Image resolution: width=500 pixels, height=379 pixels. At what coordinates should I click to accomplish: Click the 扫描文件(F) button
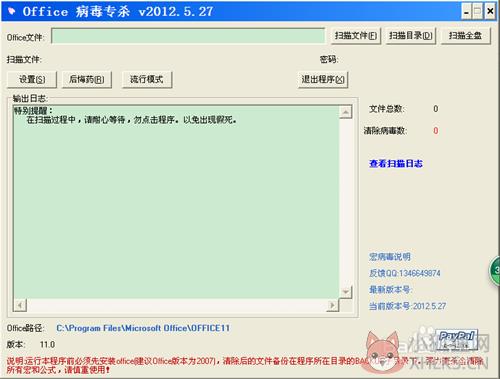pyautogui.click(x=356, y=36)
